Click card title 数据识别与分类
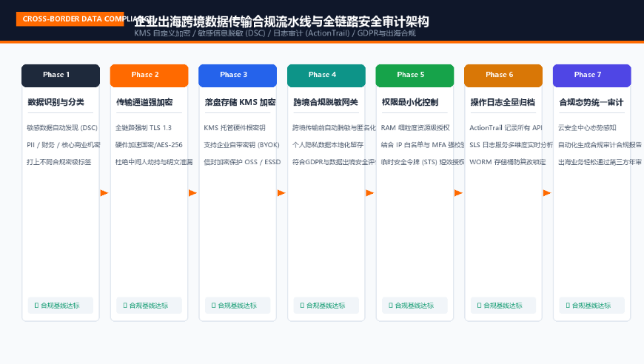This screenshot has width=644, height=364. tap(56, 102)
